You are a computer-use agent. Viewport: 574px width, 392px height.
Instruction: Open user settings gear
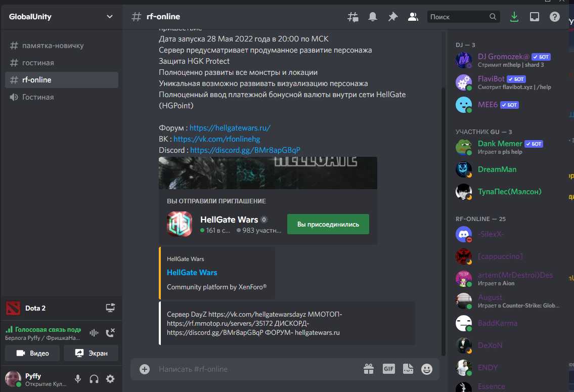click(x=110, y=379)
